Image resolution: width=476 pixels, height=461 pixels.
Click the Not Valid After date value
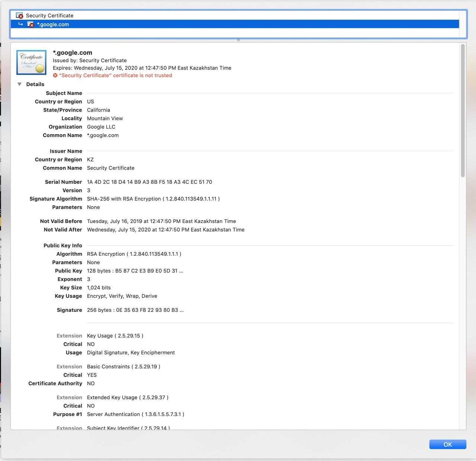point(166,230)
